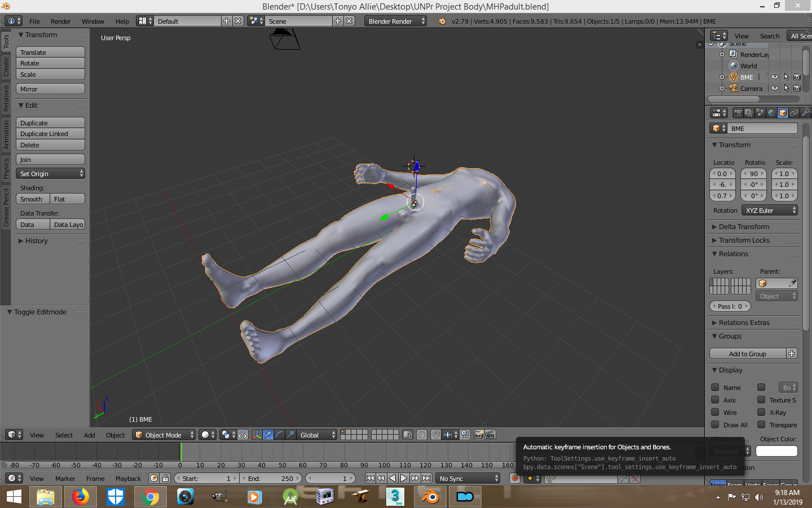Toggle viewport visibility eye for Camera
The width and height of the screenshot is (812, 508).
(775, 89)
